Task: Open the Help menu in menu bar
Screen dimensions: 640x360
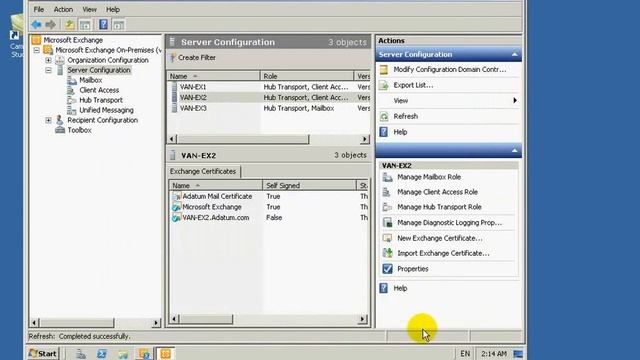Action: [113, 9]
